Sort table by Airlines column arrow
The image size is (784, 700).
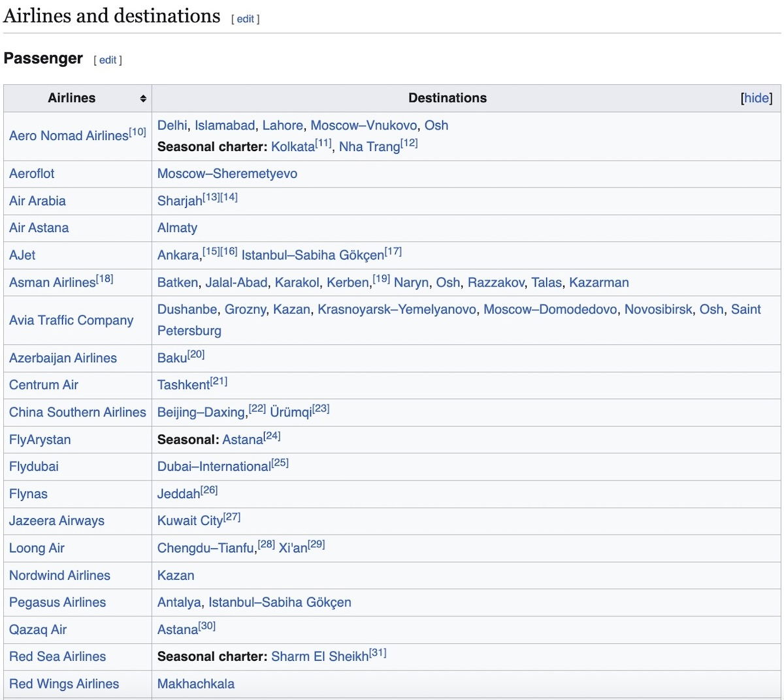(x=143, y=99)
